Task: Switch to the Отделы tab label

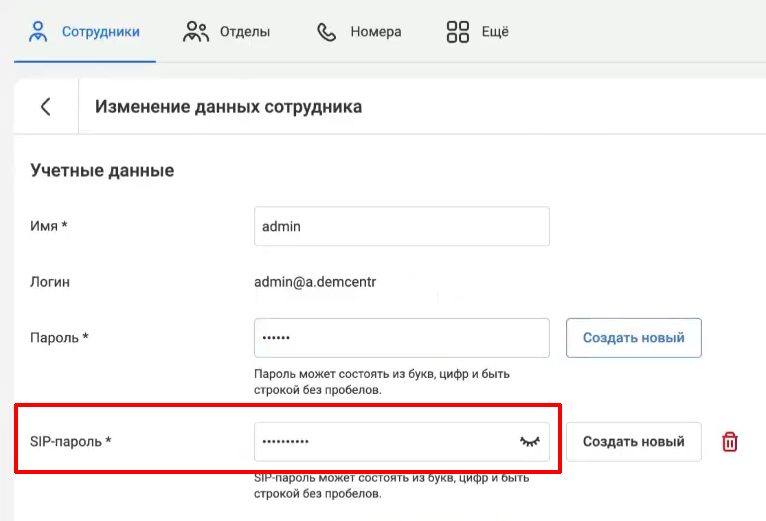Action: (245, 31)
